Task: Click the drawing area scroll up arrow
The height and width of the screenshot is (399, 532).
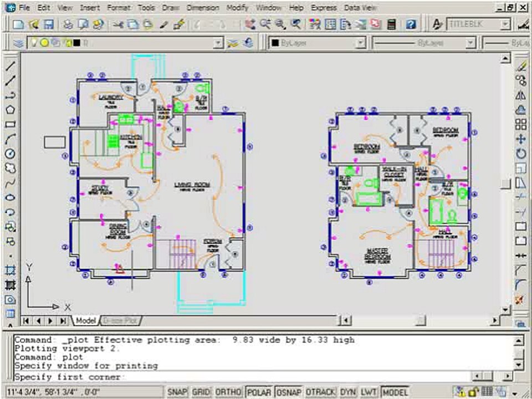Action: click(505, 58)
